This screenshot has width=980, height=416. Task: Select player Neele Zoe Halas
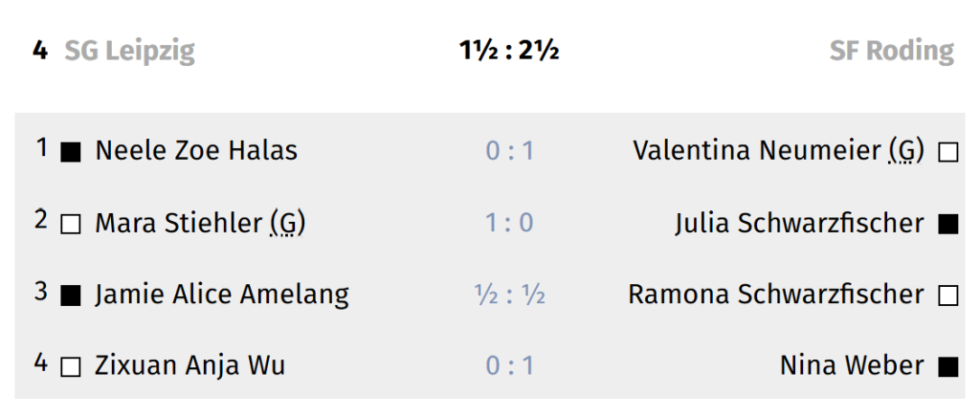(x=196, y=151)
